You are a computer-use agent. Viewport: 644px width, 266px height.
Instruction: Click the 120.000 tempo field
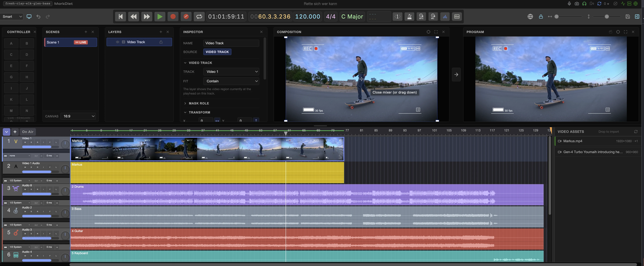pyautogui.click(x=307, y=17)
